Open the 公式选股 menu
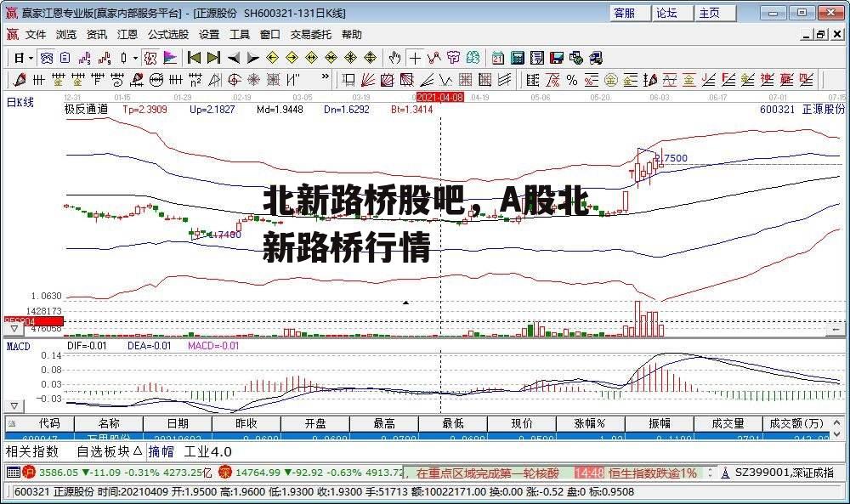Image resolution: width=850 pixels, height=504 pixels. (x=168, y=35)
